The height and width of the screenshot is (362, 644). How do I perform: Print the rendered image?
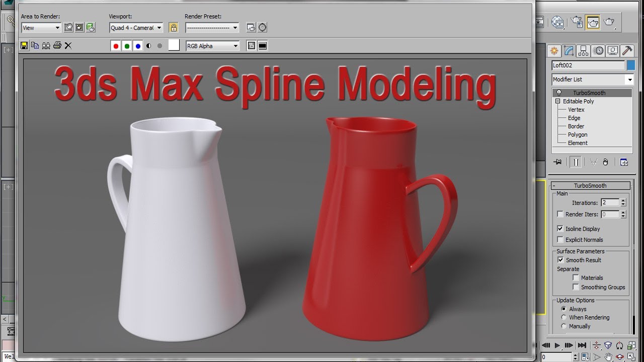tap(57, 46)
